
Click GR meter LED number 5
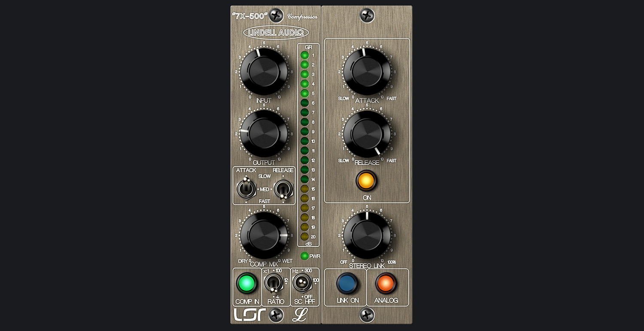(305, 93)
